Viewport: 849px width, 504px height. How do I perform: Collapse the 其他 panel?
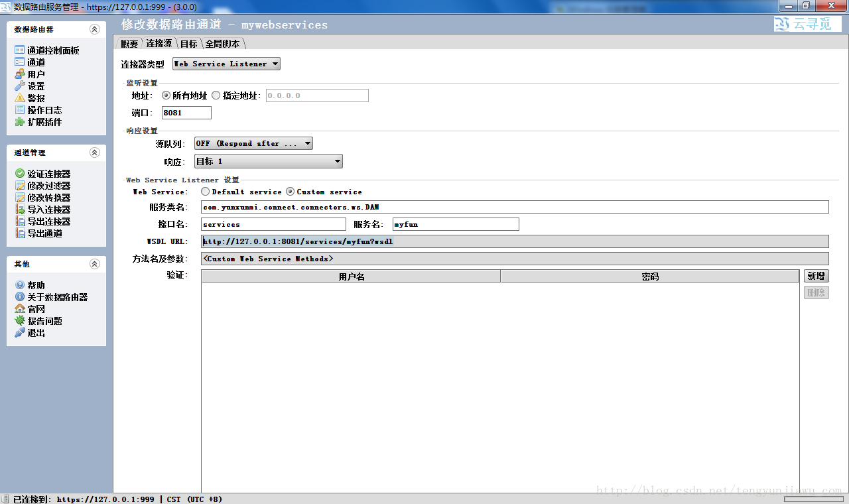[94, 264]
